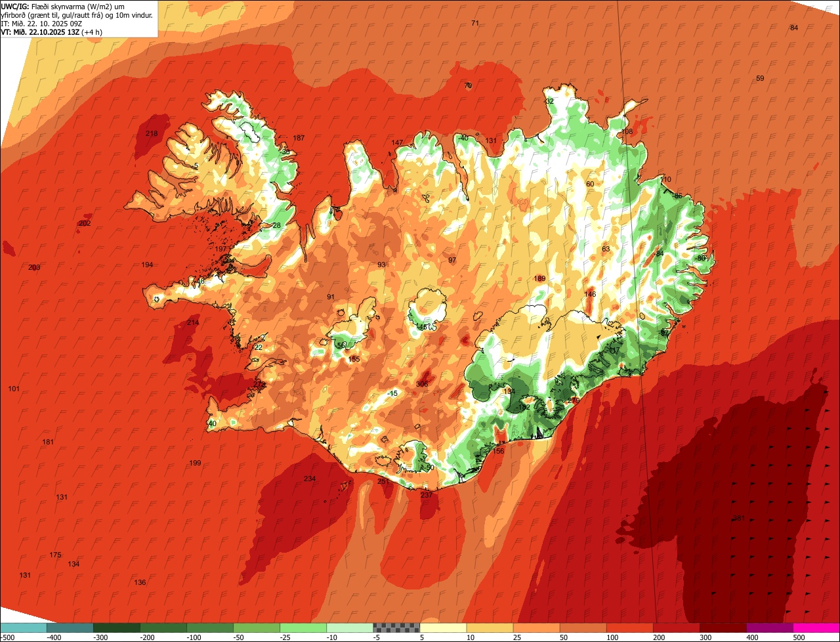The image size is (840, 642).
Task: Click the 63 value in eastern Iceland
Action: pyautogui.click(x=606, y=249)
